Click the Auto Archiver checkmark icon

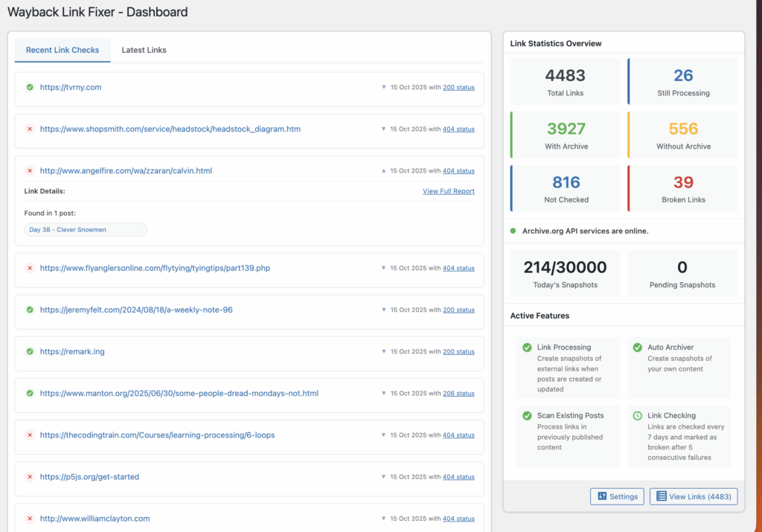click(x=637, y=347)
